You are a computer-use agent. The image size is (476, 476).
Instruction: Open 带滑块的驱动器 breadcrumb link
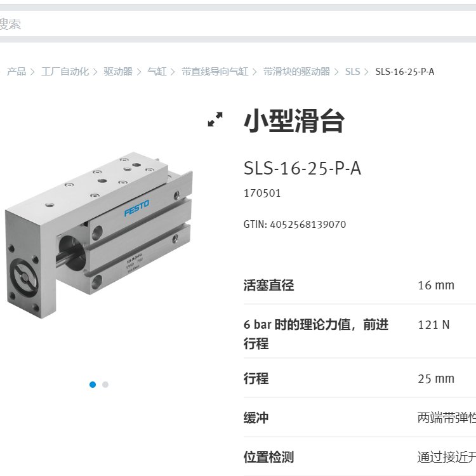pos(296,72)
